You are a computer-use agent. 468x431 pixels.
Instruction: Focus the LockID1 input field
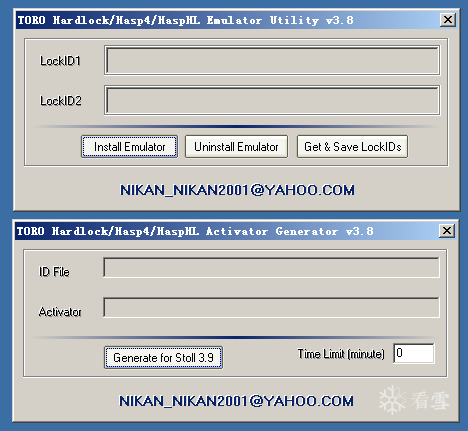tap(272, 61)
